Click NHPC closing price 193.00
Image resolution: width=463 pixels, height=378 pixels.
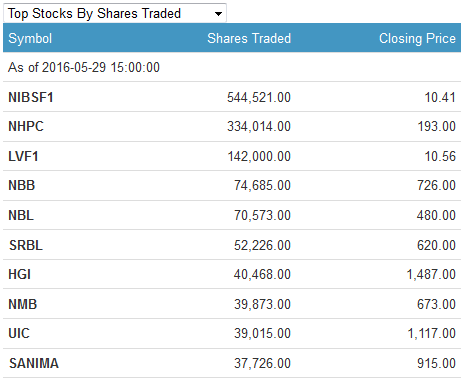tap(437, 126)
